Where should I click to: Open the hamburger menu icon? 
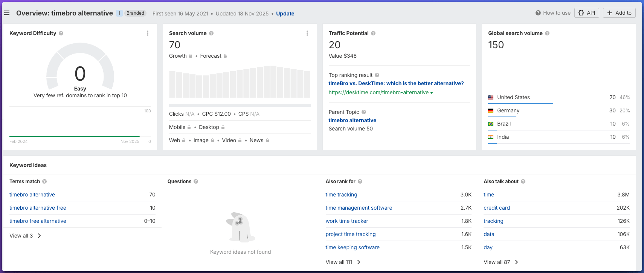[7, 13]
